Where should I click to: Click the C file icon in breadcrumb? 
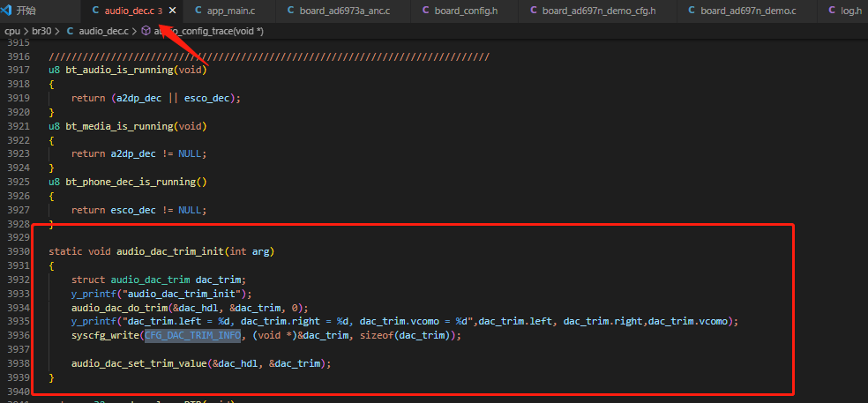click(x=71, y=32)
